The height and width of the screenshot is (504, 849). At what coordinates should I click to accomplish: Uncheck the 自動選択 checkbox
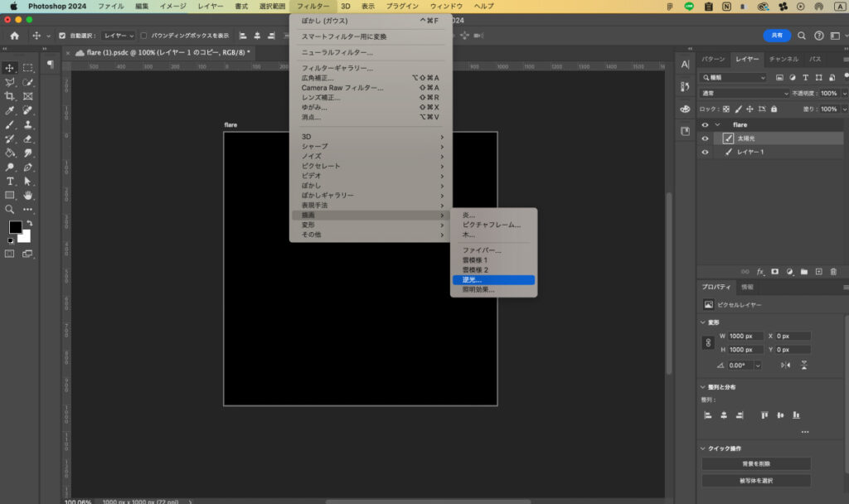pyautogui.click(x=63, y=36)
